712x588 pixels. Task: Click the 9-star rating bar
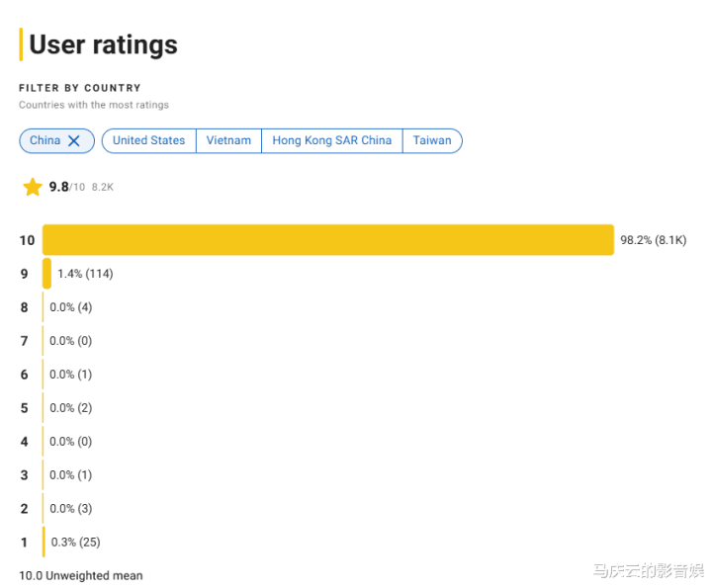click(x=46, y=274)
